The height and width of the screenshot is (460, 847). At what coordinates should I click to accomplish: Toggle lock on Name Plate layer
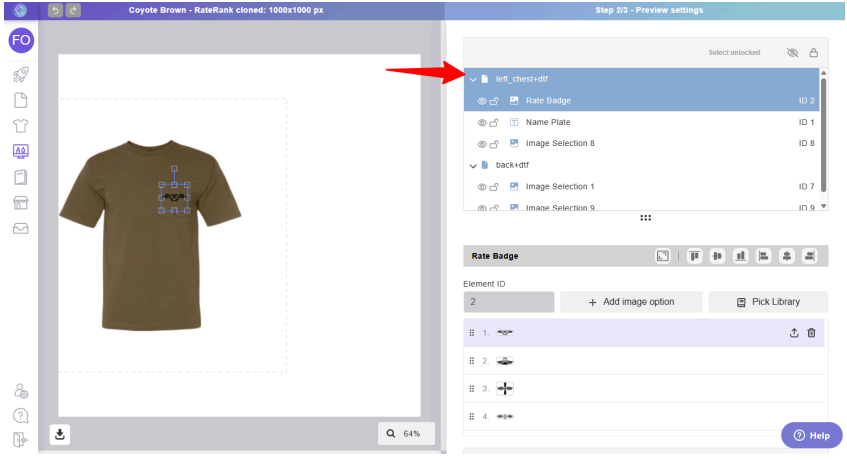point(494,122)
